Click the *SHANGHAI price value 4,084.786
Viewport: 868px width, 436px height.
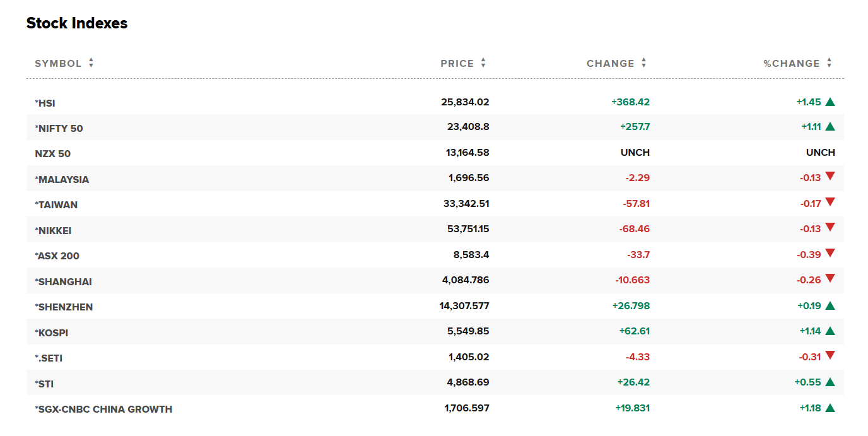[466, 280]
